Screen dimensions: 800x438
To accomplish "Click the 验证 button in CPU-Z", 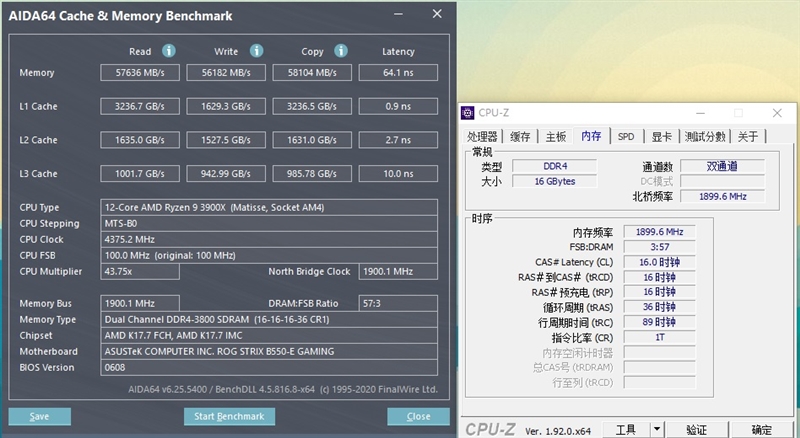I will click(696, 430).
